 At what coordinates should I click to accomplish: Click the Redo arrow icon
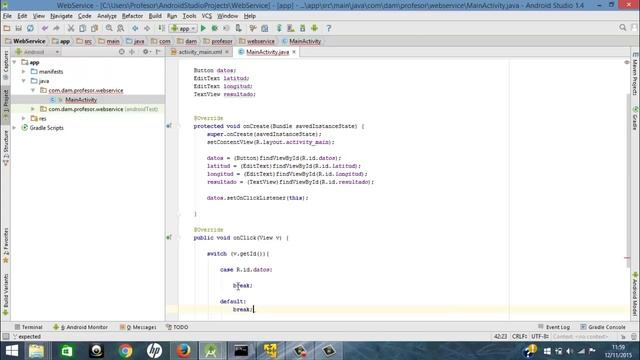[56, 28]
